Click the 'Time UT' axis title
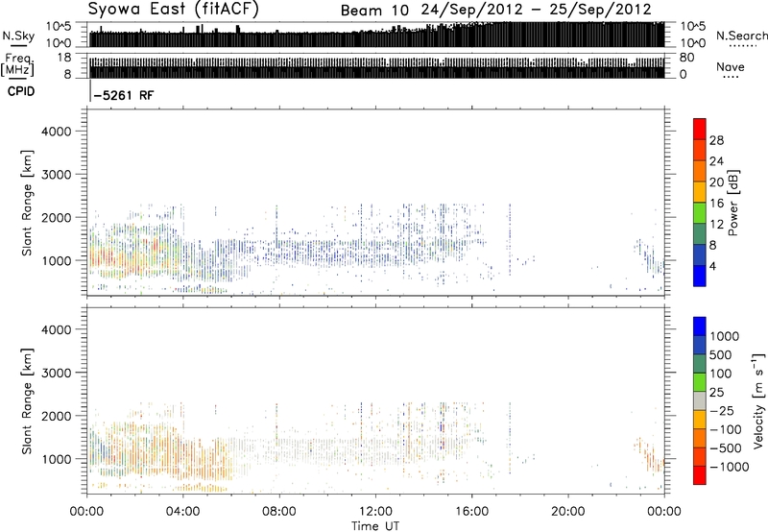Screen dimensions: 768x532 click(375, 526)
